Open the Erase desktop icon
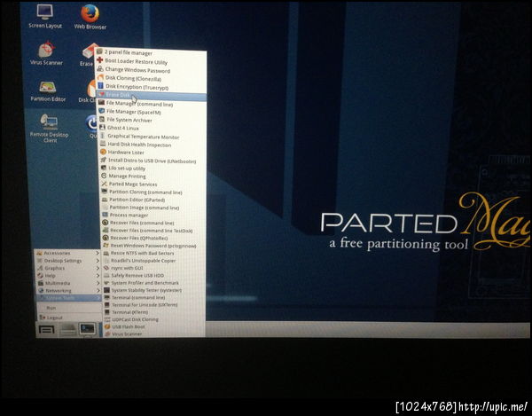The height and width of the screenshot is (416, 532). (x=88, y=55)
